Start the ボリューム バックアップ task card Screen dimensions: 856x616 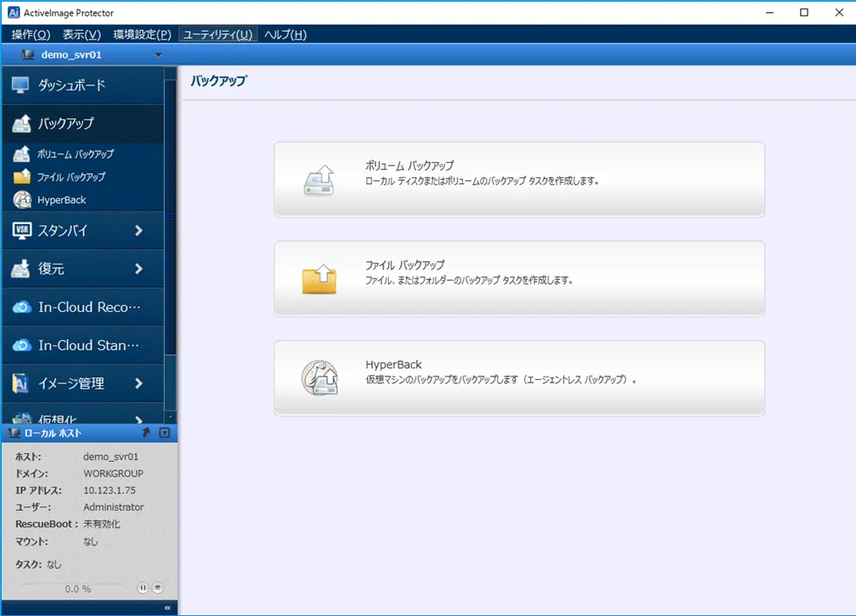tap(519, 179)
